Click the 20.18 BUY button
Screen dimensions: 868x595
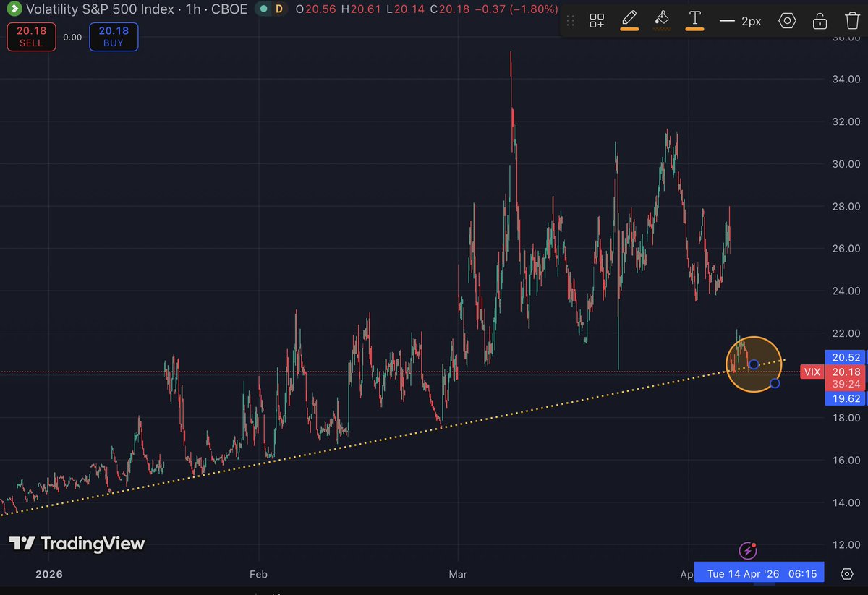tap(114, 38)
